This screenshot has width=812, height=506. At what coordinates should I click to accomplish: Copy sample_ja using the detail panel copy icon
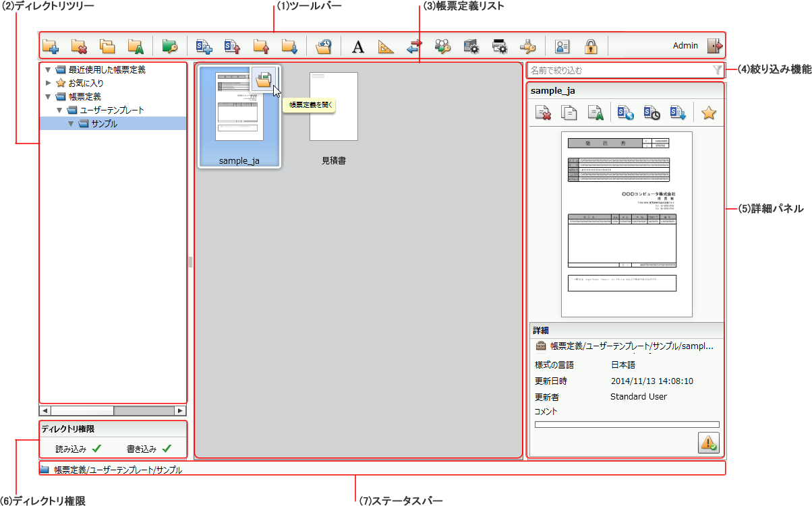[569, 113]
